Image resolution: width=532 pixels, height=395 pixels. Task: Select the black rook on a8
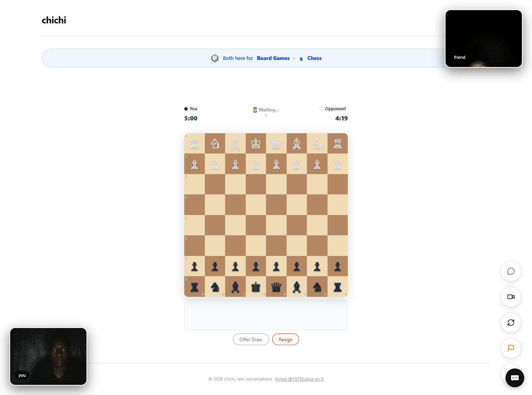coord(338,287)
